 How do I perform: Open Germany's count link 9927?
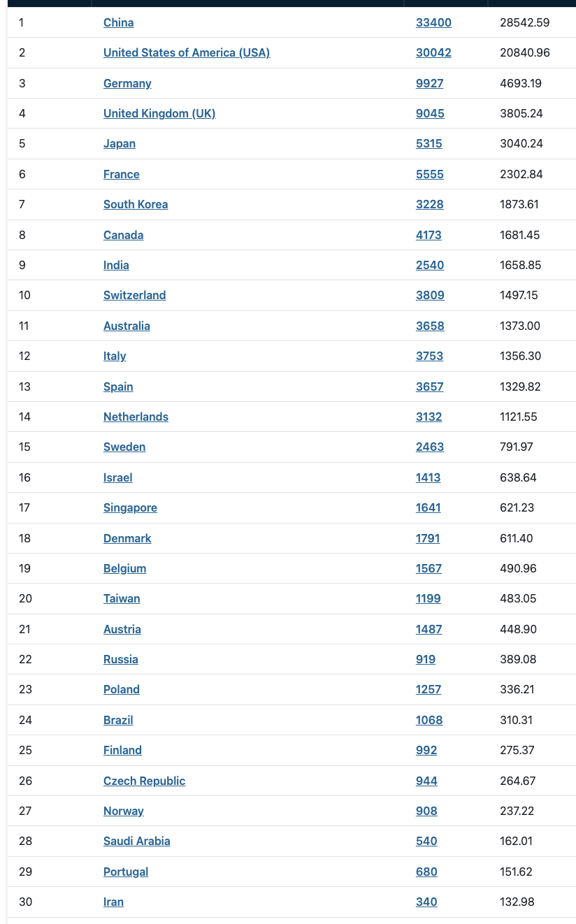429,83
